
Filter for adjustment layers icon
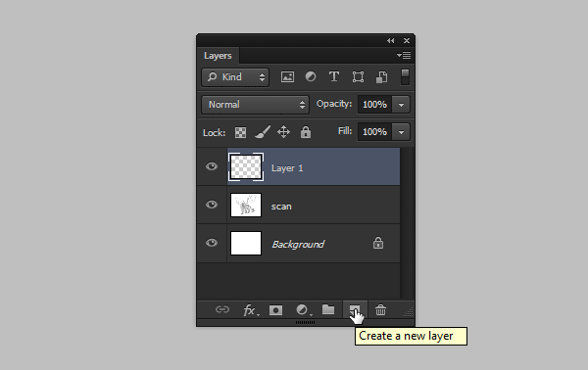[x=311, y=76]
